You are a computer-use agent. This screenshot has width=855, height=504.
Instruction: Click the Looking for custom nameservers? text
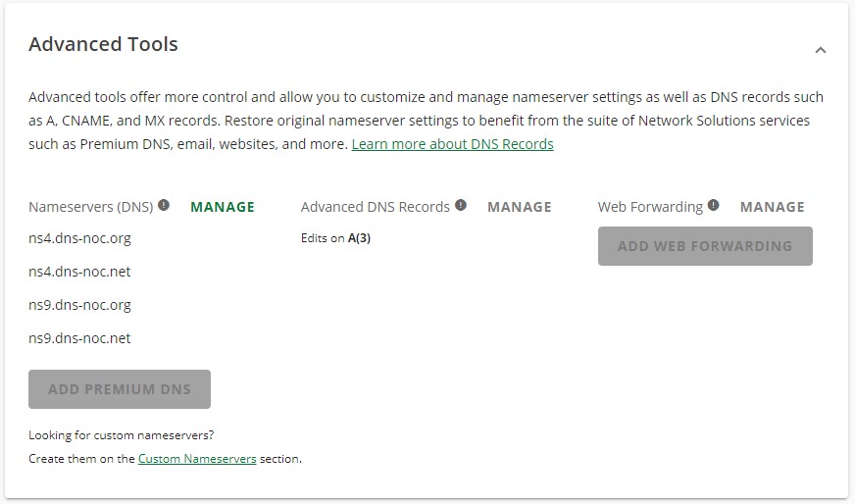pos(121,435)
